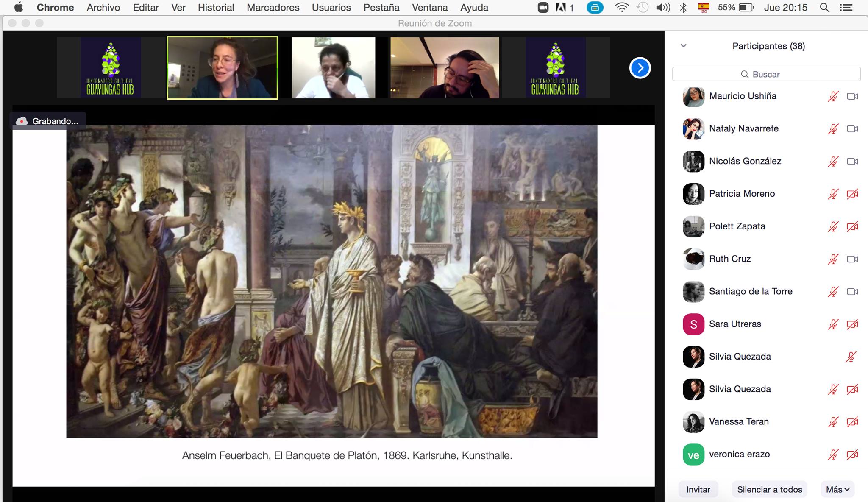Open the Ayuda menu

click(x=474, y=8)
